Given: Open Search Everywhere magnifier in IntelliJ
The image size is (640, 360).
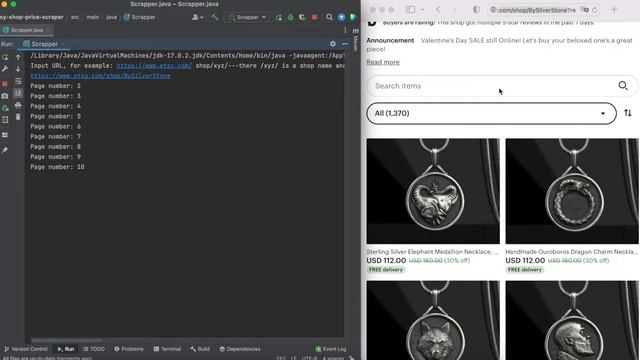Looking at the screenshot, I should [329, 17].
